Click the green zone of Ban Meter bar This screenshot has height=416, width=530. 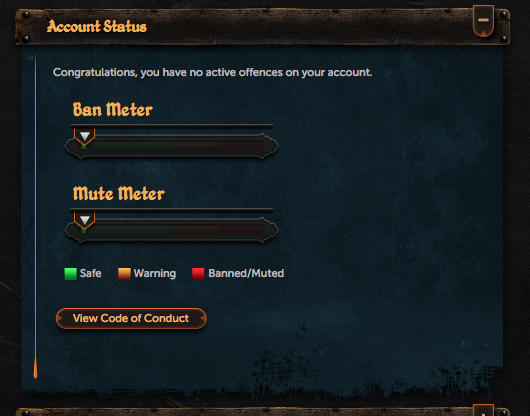(x=128, y=146)
